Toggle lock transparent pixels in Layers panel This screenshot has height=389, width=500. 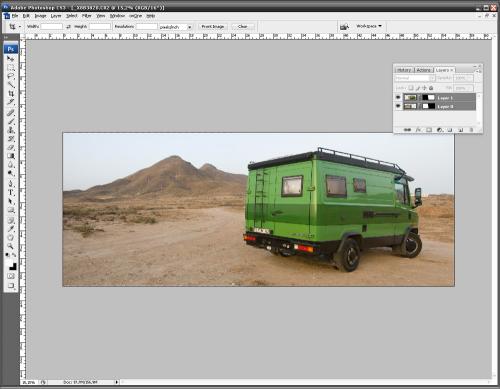coord(411,88)
